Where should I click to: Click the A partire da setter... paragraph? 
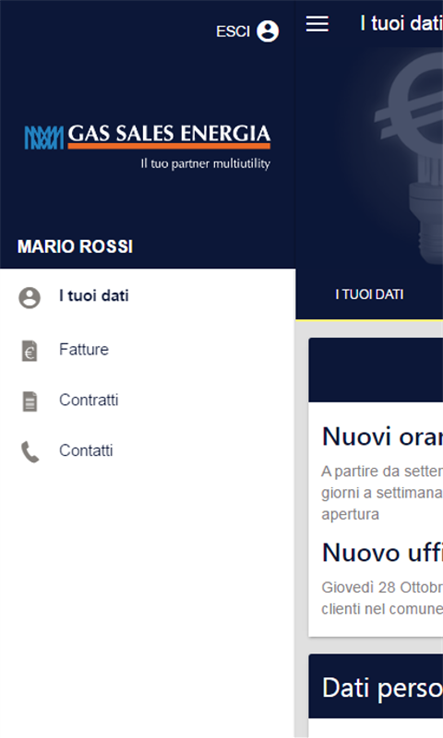pyautogui.click(x=382, y=493)
